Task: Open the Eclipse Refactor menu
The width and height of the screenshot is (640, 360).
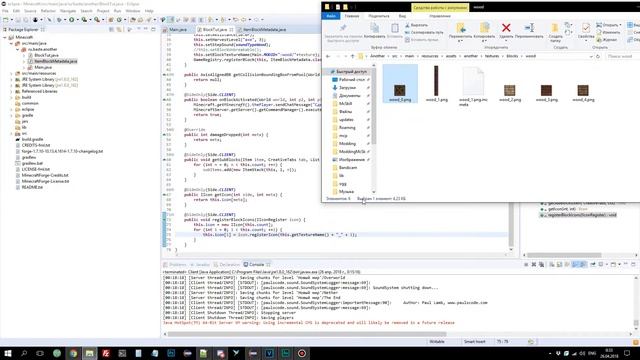Action: tap(48, 11)
